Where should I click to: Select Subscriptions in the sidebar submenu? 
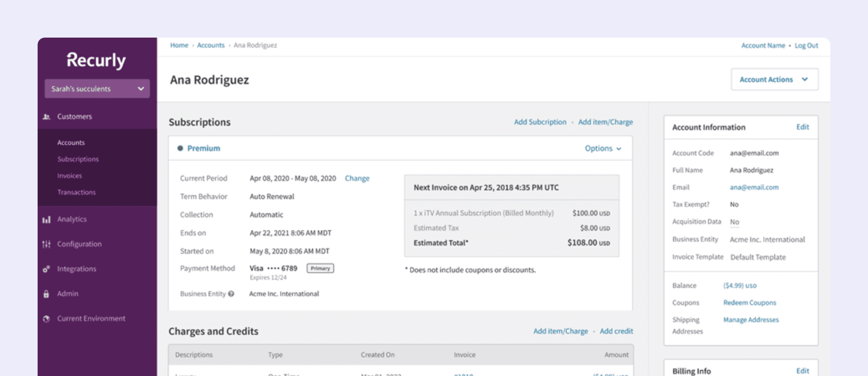tap(78, 159)
